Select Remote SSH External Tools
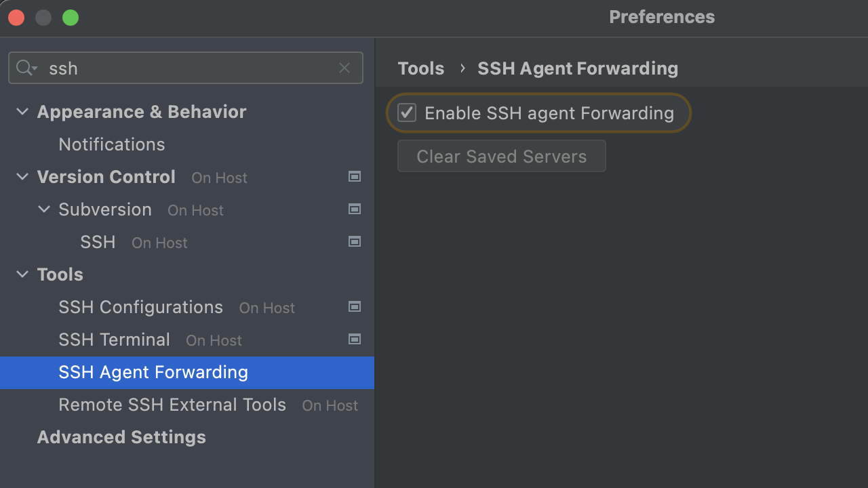The width and height of the screenshot is (868, 488). (172, 405)
